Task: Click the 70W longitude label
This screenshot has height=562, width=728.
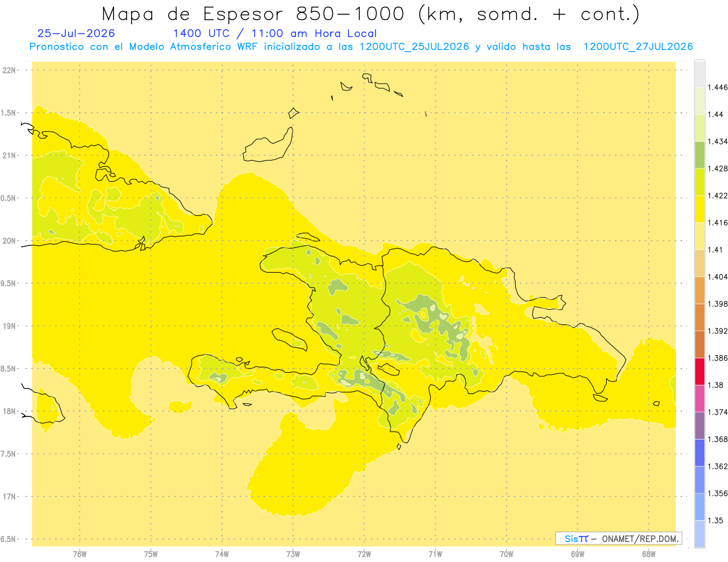Action: [507, 554]
